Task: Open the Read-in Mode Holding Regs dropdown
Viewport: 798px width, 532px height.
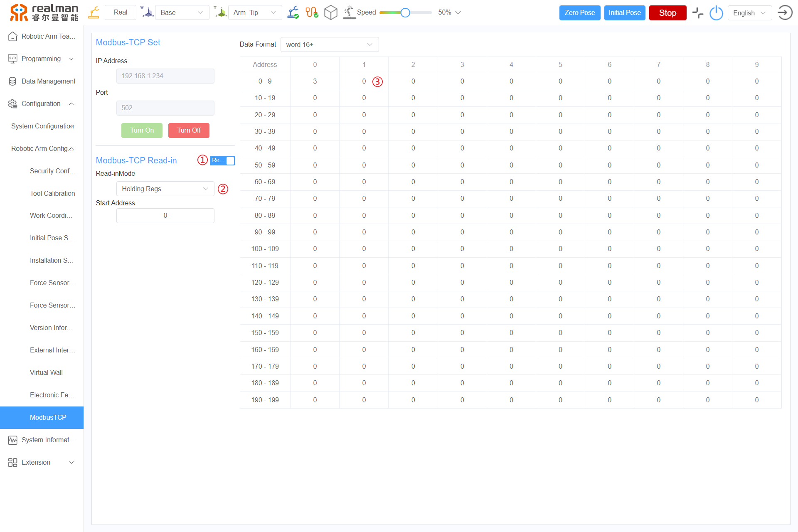Action: [165, 189]
